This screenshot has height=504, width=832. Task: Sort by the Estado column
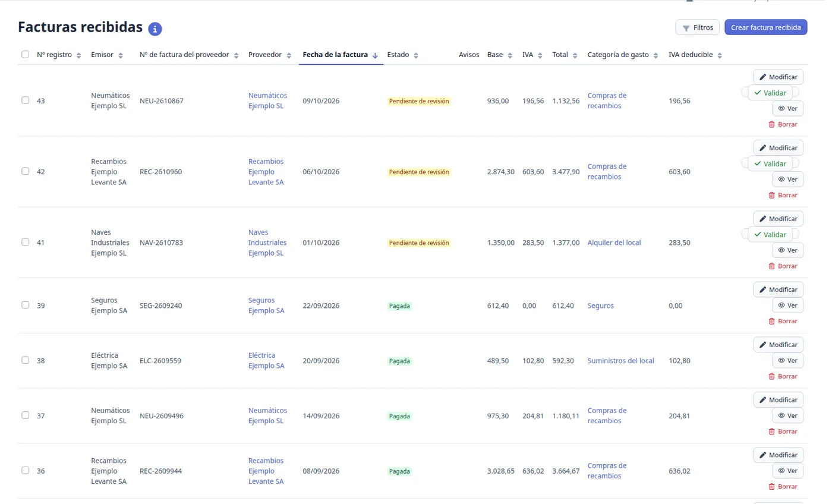(403, 55)
